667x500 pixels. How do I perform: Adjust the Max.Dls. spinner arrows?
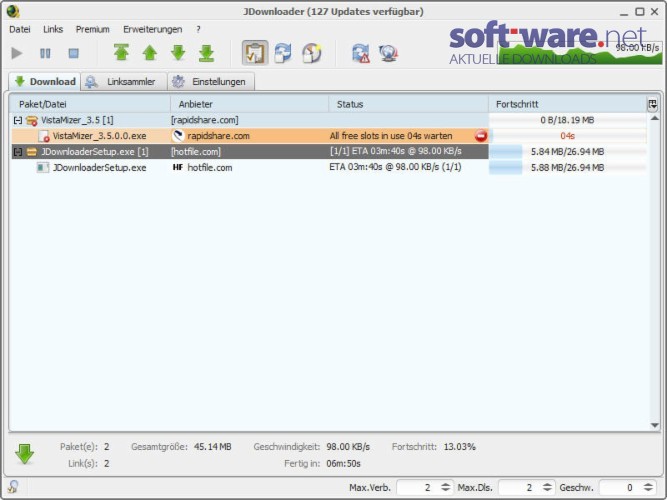point(547,487)
